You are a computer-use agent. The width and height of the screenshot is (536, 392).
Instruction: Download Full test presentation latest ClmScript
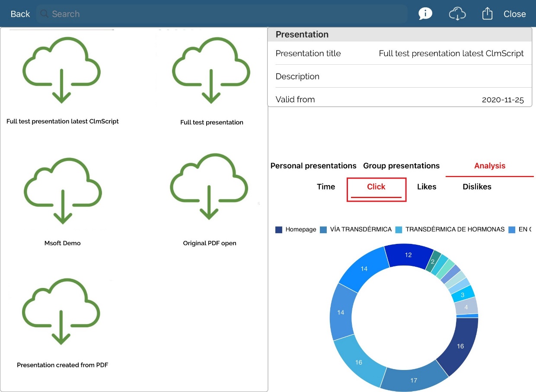[62, 70]
